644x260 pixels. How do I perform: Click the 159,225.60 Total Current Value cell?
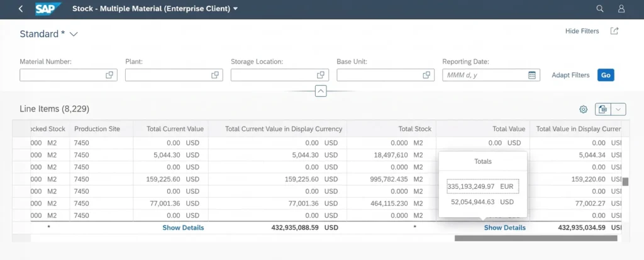(x=170, y=179)
